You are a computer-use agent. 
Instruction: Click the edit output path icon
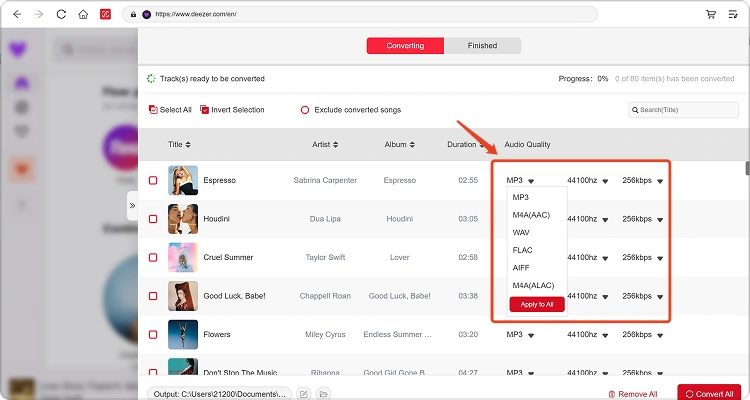[x=303, y=394]
